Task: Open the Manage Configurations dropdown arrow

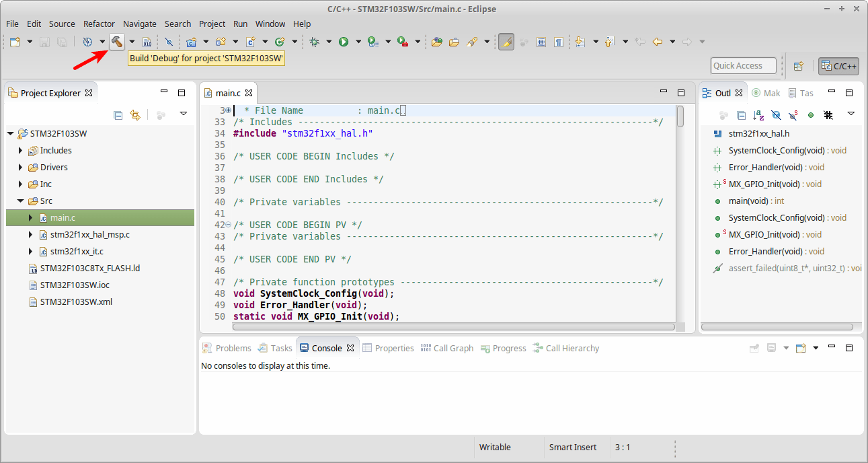Action: (x=102, y=42)
